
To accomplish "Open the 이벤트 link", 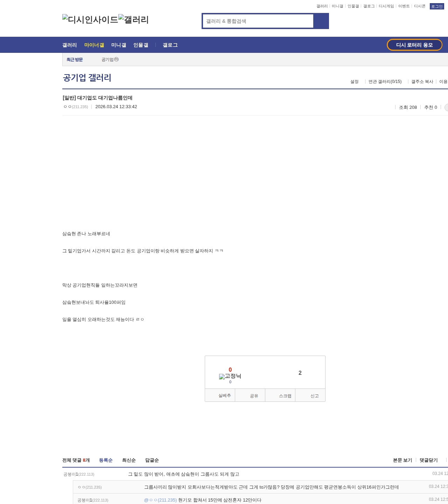I will (404, 6).
